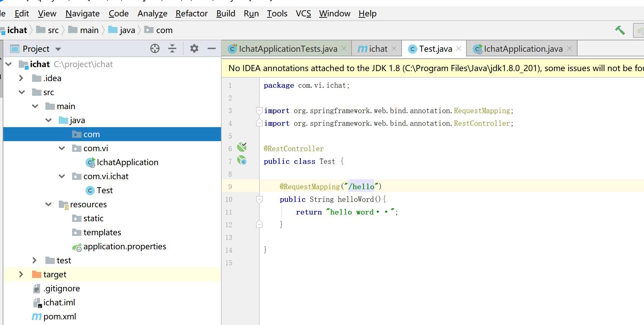Collapse the ichat root project node
644x325 pixels.
9,64
